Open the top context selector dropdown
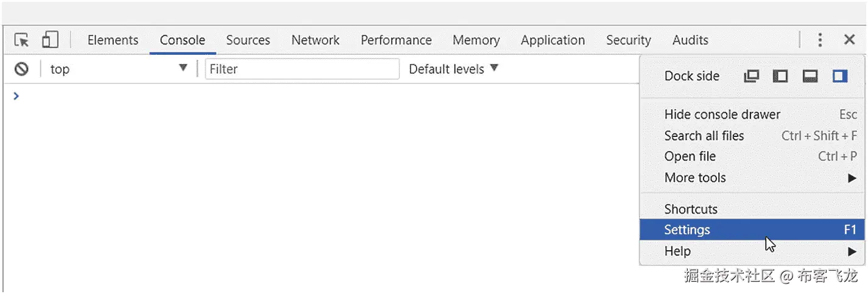The height and width of the screenshot is (294, 868). click(118, 69)
